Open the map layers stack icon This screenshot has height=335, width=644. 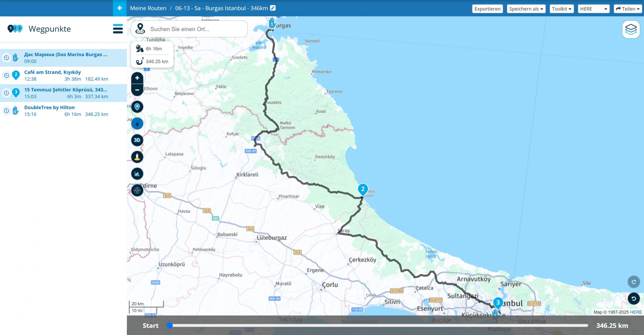point(631,29)
